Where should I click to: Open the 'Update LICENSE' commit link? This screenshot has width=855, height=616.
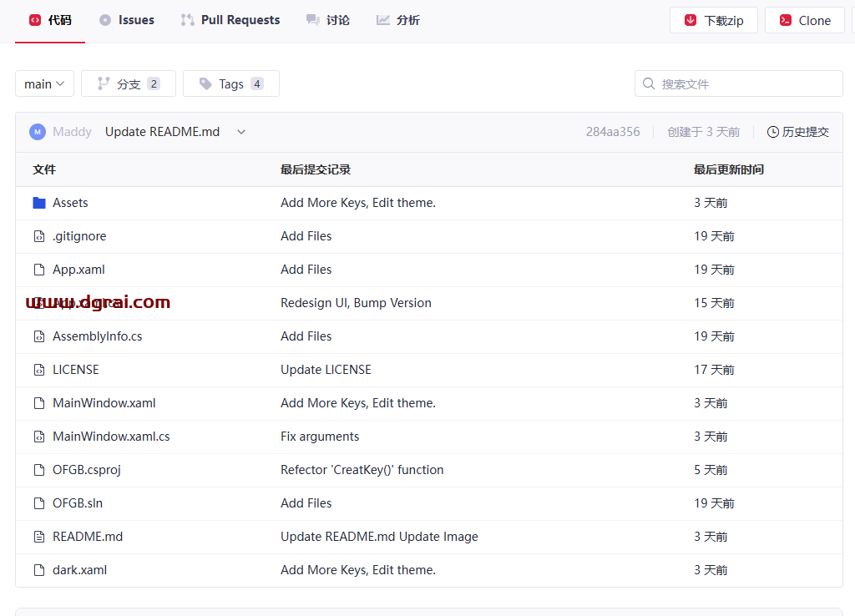coord(326,370)
